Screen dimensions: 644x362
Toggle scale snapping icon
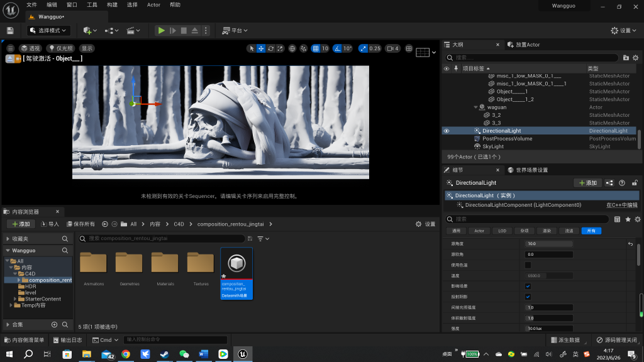pyautogui.click(x=363, y=48)
